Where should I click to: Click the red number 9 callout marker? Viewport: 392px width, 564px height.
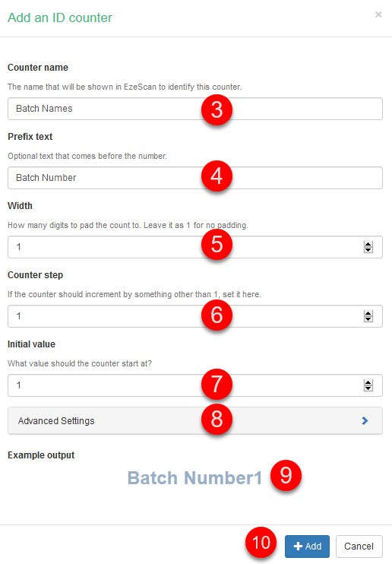click(286, 476)
